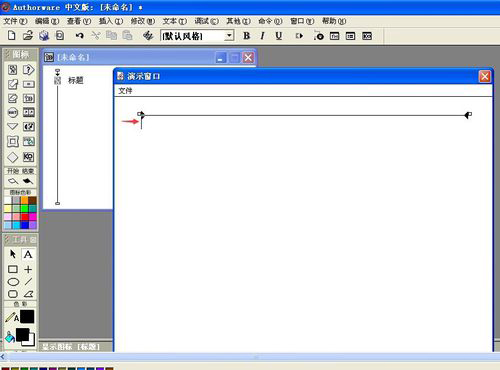Open the 其他(X) menu

tap(238, 21)
